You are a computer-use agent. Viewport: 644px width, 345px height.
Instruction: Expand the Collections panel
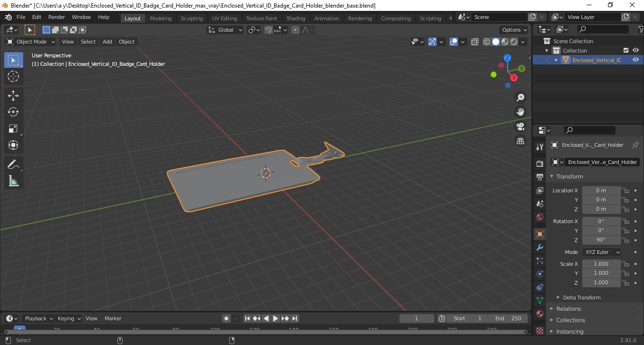(x=571, y=320)
